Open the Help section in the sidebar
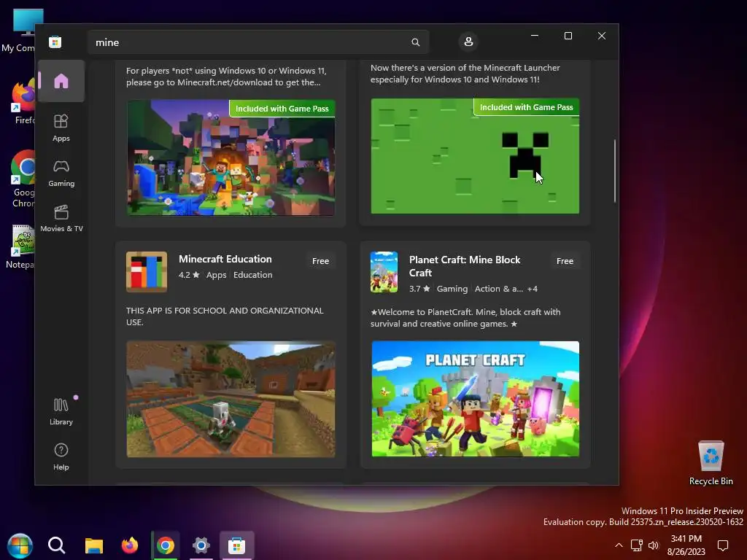Image resolution: width=747 pixels, height=560 pixels. pyautogui.click(x=61, y=456)
